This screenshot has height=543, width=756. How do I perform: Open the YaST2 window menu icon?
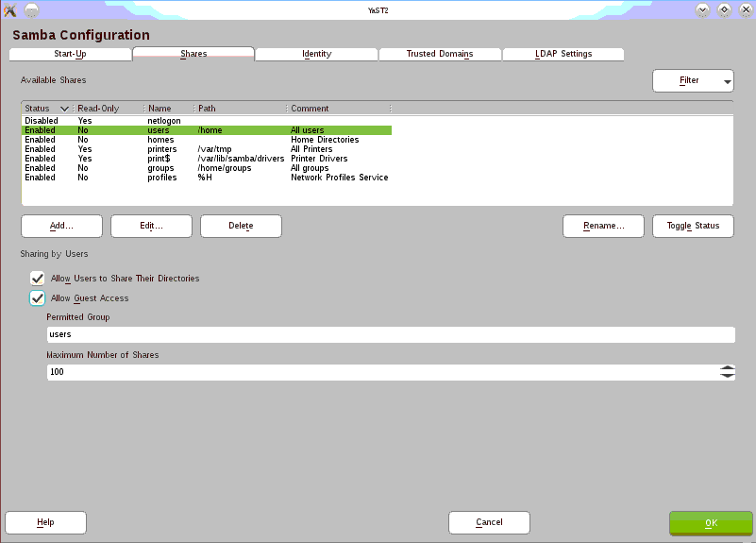point(9,10)
